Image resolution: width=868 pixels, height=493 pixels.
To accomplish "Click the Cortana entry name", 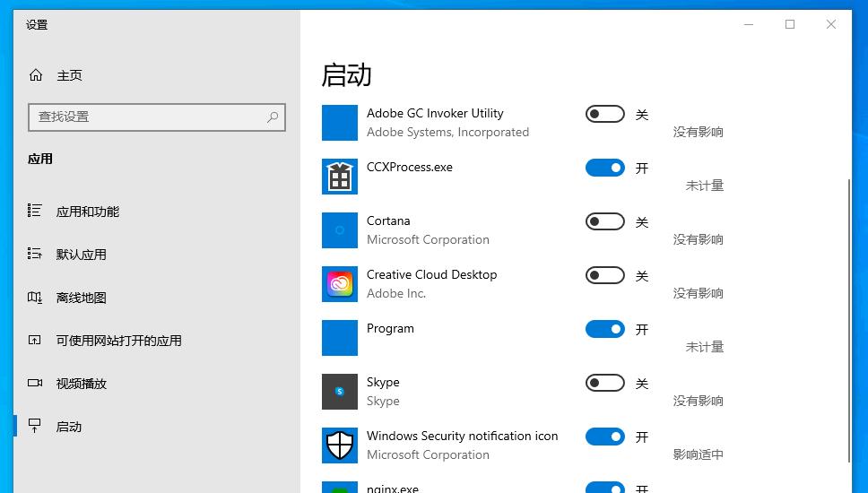I will tap(388, 221).
